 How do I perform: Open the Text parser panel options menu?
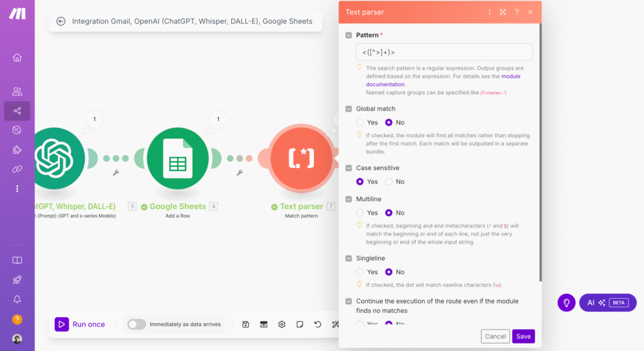tap(489, 13)
